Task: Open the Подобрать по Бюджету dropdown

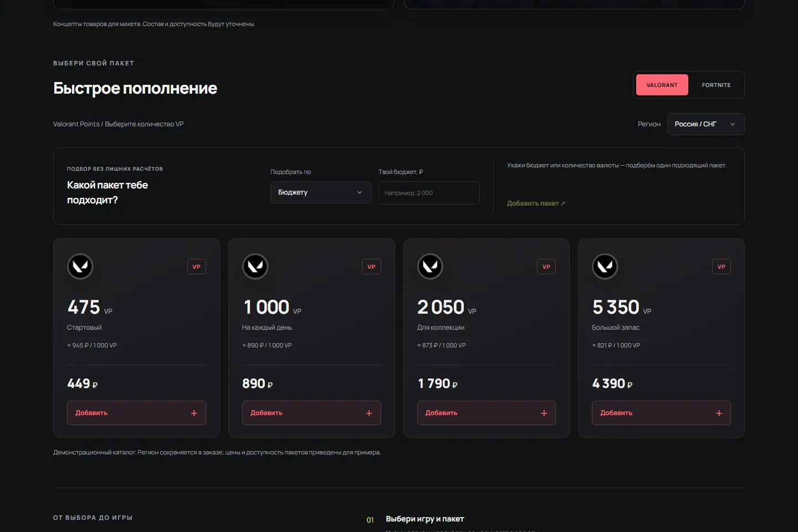Action: tap(321, 192)
